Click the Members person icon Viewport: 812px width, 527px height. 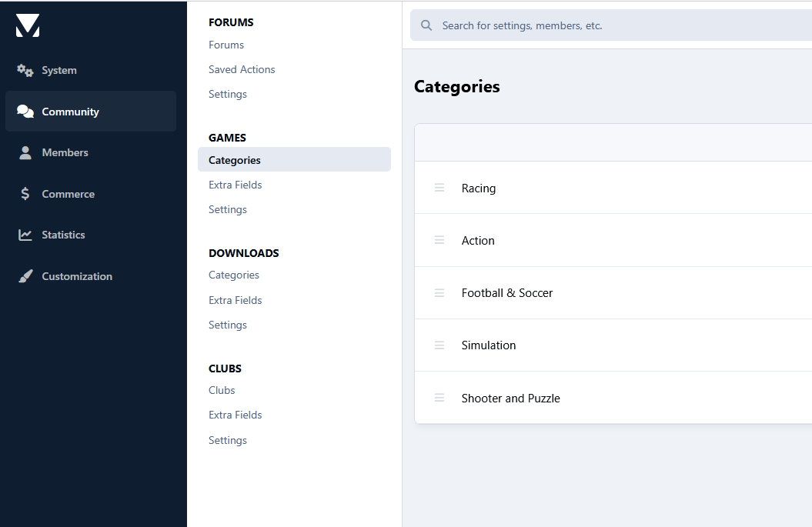25,152
